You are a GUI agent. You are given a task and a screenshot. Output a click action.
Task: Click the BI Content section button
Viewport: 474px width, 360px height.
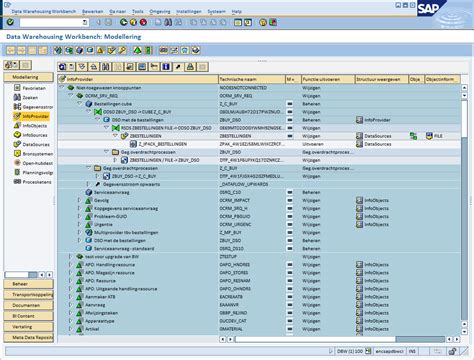[x=28, y=316]
